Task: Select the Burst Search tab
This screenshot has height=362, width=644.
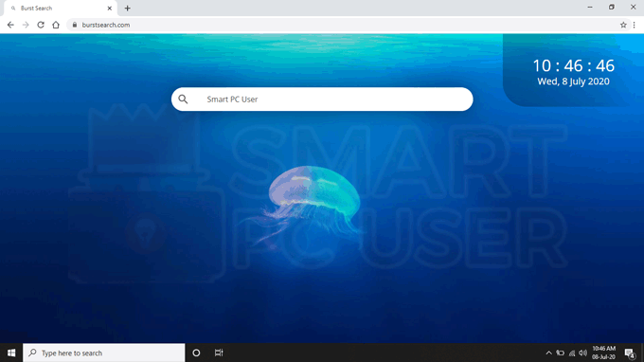Action: 61,9
